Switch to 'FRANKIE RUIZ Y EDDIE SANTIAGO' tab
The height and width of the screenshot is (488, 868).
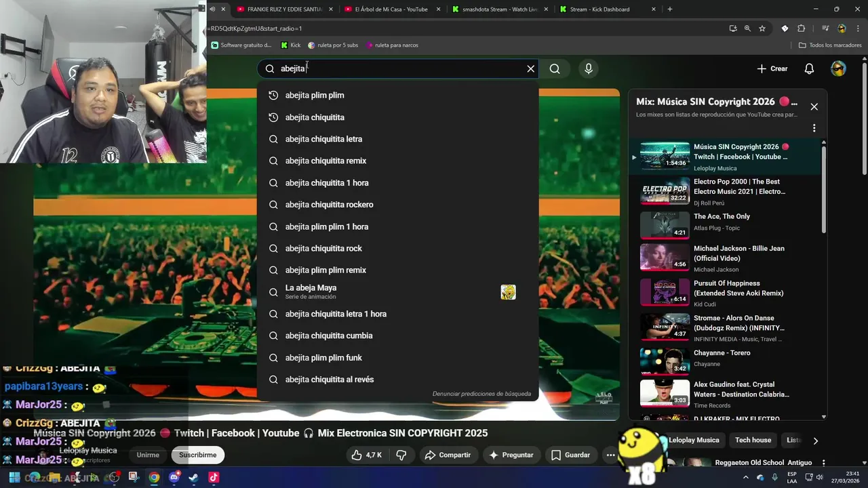pos(285,9)
